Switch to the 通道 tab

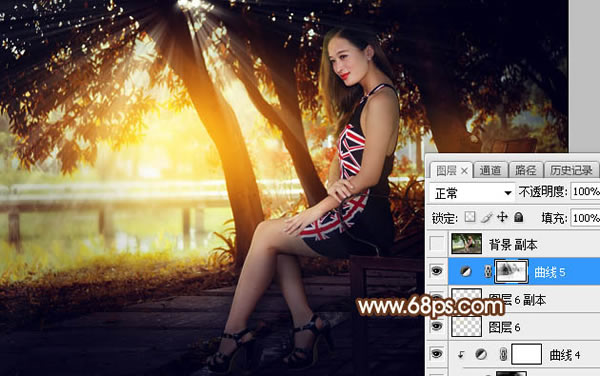click(x=490, y=170)
